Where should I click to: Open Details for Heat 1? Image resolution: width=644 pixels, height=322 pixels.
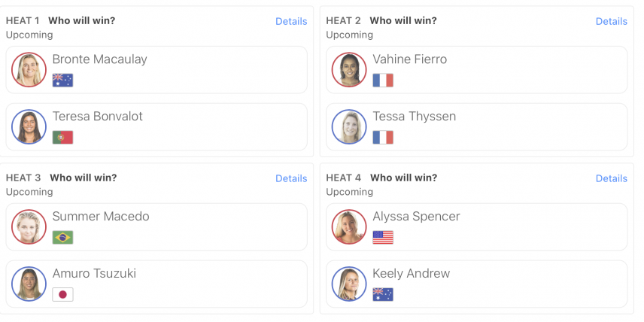click(x=291, y=21)
